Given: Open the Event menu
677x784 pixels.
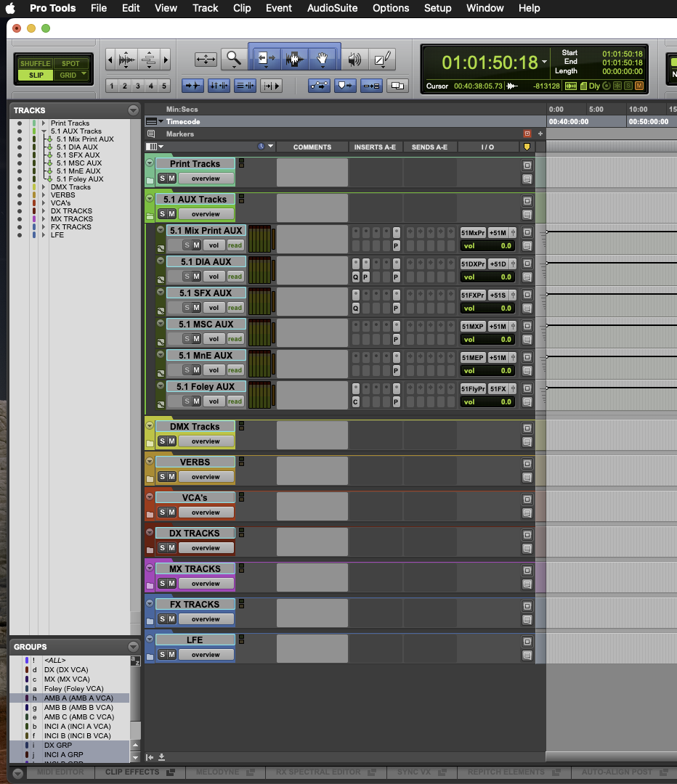Looking at the screenshot, I should click(279, 8).
